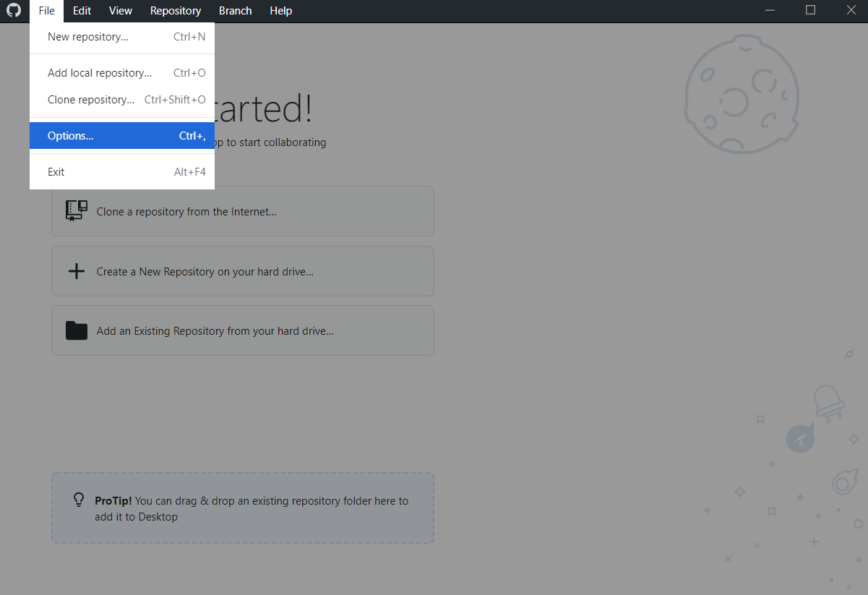
Task: Open the Repository menu
Action: click(x=176, y=11)
